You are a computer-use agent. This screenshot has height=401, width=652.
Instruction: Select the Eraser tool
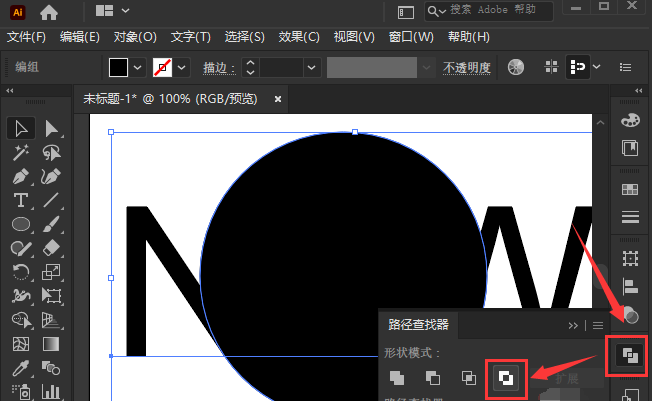tap(51, 248)
